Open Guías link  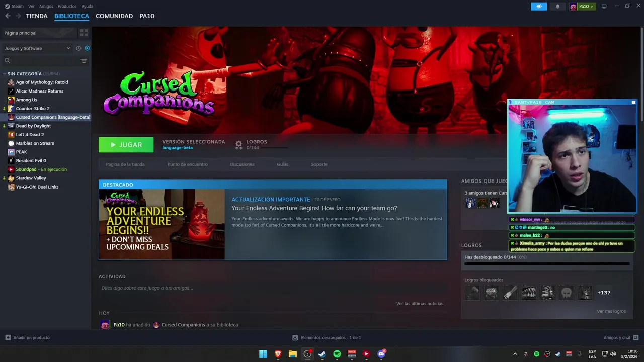click(x=283, y=164)
